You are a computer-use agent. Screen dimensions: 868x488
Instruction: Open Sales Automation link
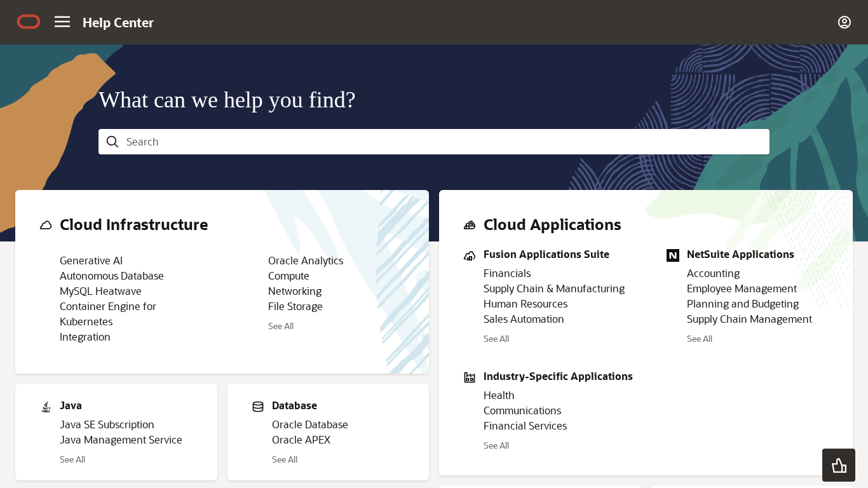[524, 319]
